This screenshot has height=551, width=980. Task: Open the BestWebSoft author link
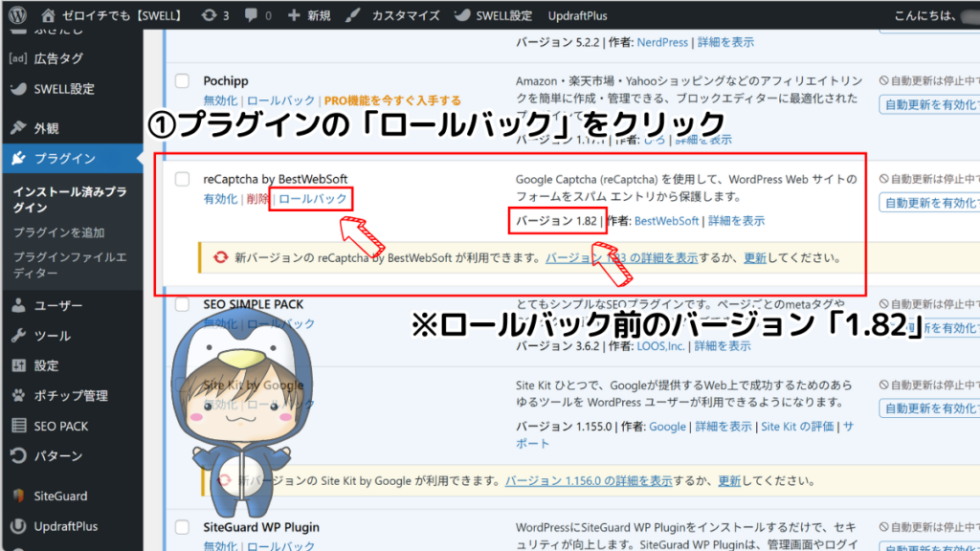click(x=666, y=221)
